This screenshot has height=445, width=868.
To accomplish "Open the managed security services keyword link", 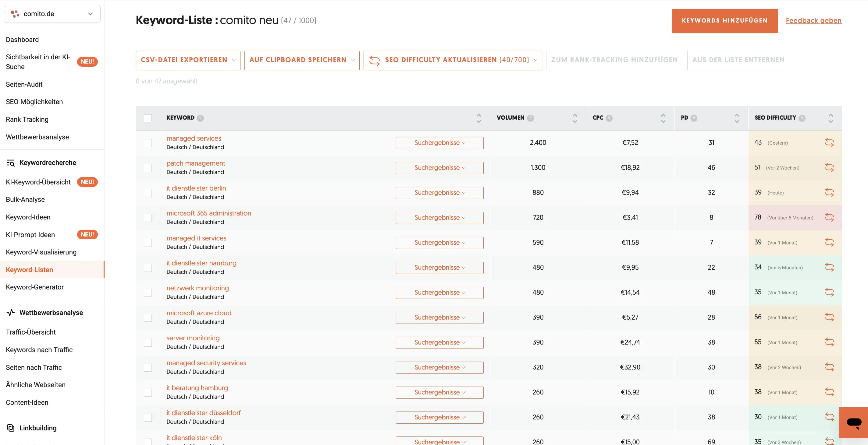I will pyautogui.click(x=206, y=363).
